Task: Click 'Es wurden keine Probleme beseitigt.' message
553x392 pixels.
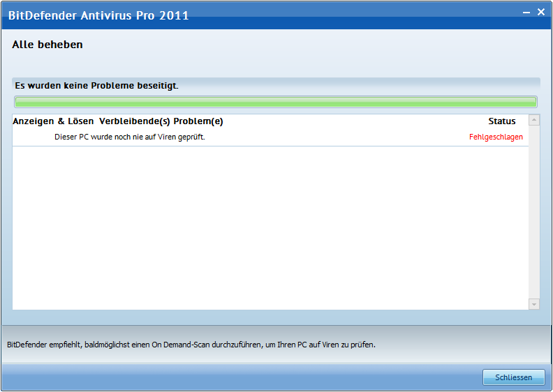Action: click(x=96, y=86)
